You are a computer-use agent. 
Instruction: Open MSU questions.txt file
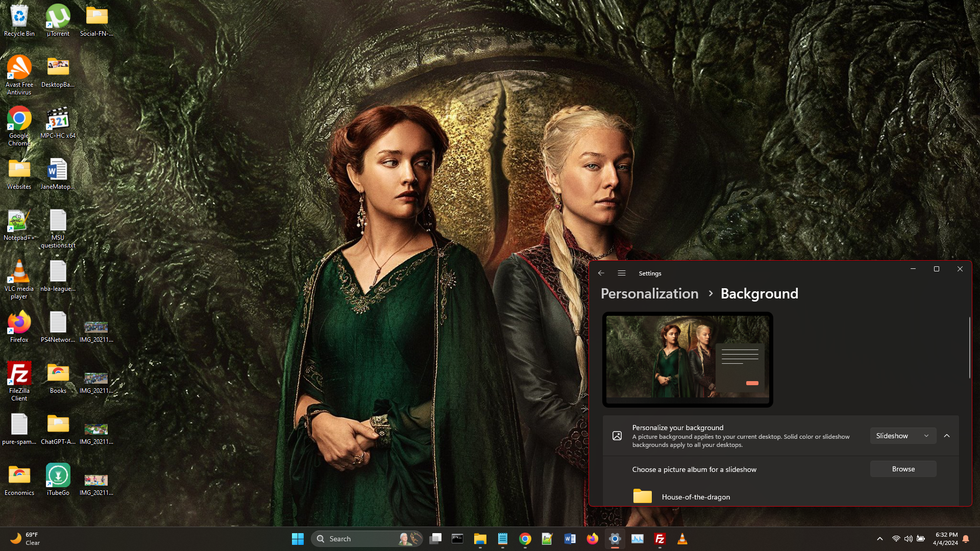tap(58, 228)
